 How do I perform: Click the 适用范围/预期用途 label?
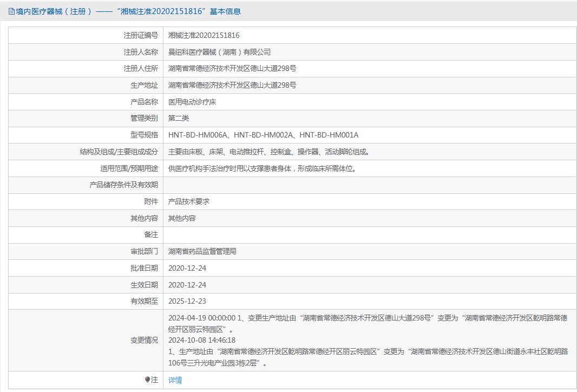[129, 168]
